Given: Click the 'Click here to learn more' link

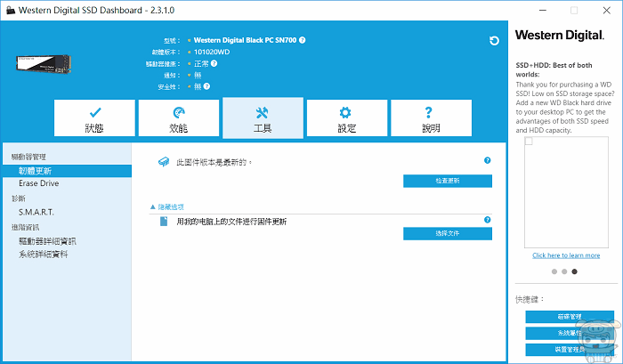Looking at the screenshot, I should pos(566,255).
